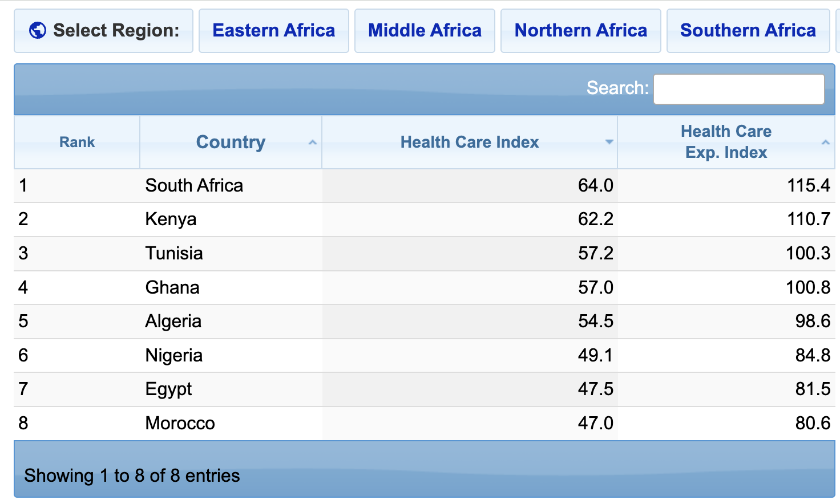Click the Kenya country cell
Image resolution: width=840 pixels, height=504 pixels.
point(171,219)
